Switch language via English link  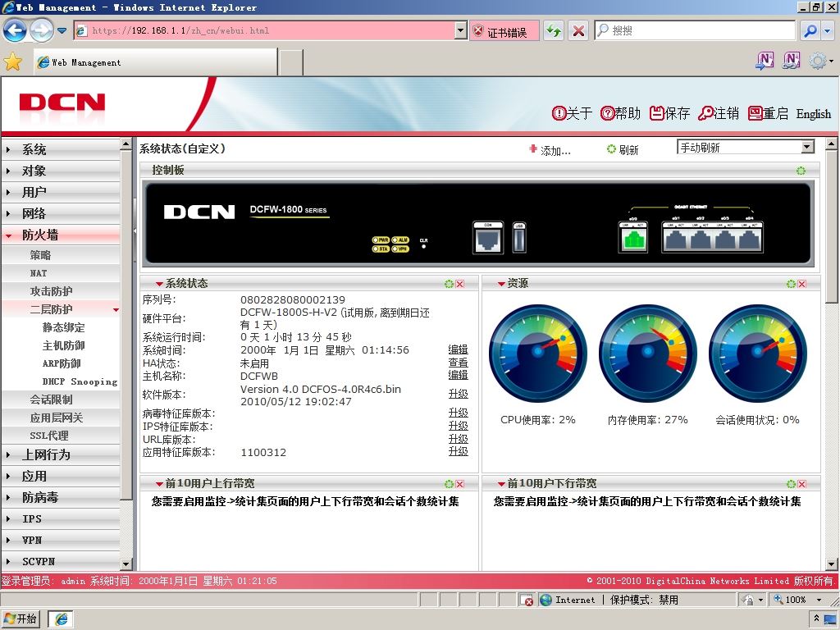coord(813,114)
